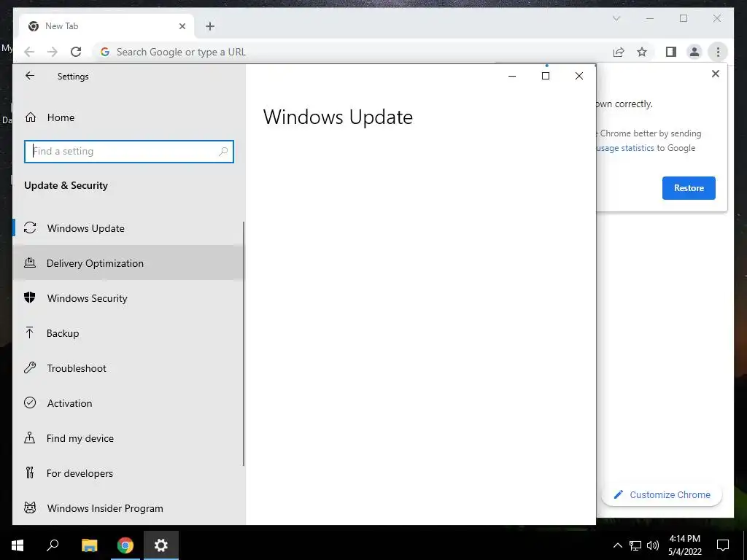
Task: Reload the page in Chrome
Action: pyautogui.click(x=76, y=52)
